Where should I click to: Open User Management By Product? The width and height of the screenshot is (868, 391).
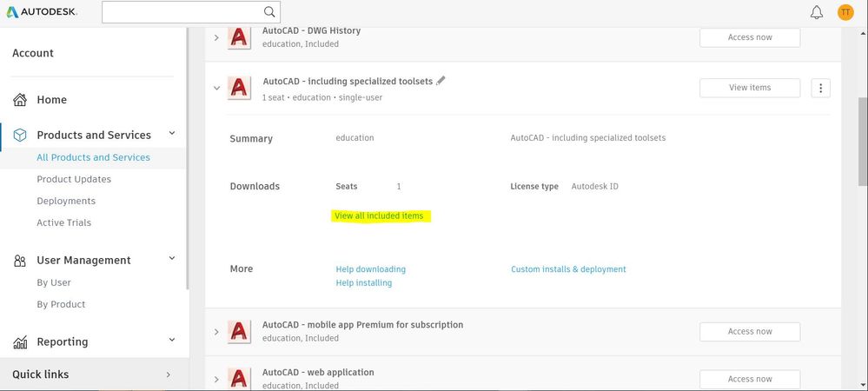click(x=61, y=304)
